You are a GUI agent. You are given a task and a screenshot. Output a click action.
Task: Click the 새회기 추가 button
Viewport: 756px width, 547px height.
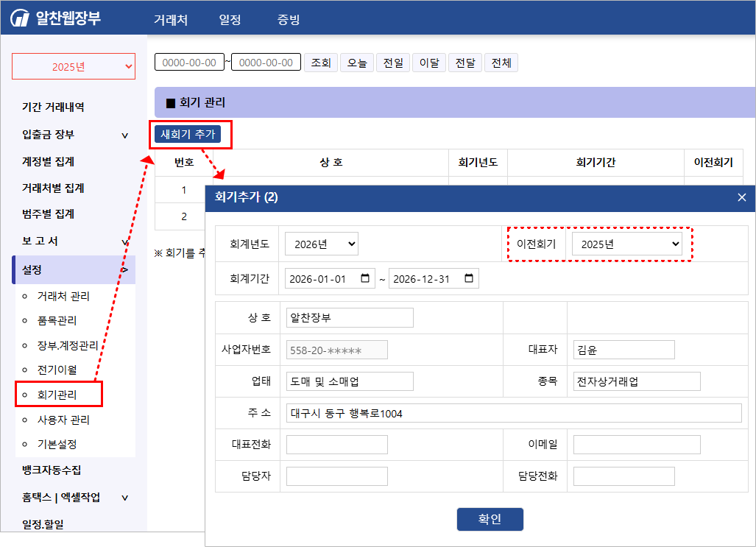(x=188, y=134)
